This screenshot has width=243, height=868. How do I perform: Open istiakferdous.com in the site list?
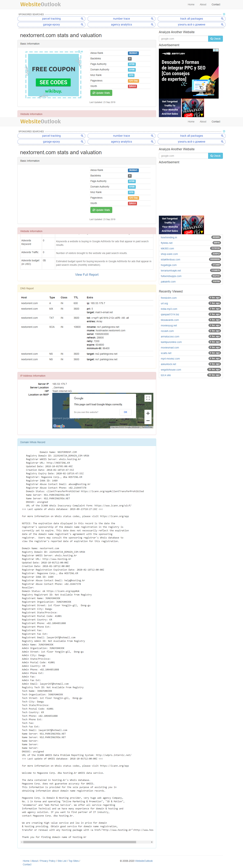(x=170, y=260)
